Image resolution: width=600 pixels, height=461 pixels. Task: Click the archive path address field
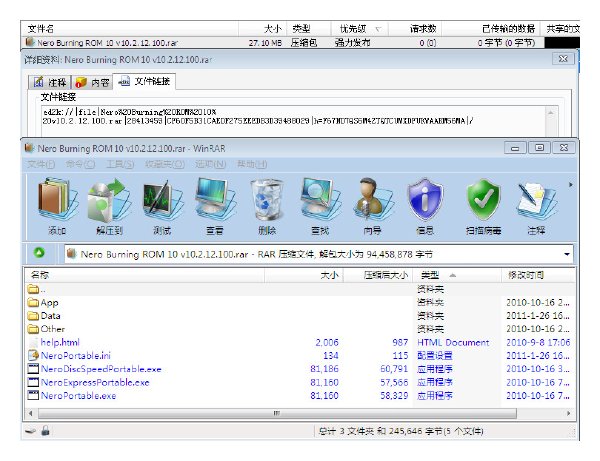318,254
